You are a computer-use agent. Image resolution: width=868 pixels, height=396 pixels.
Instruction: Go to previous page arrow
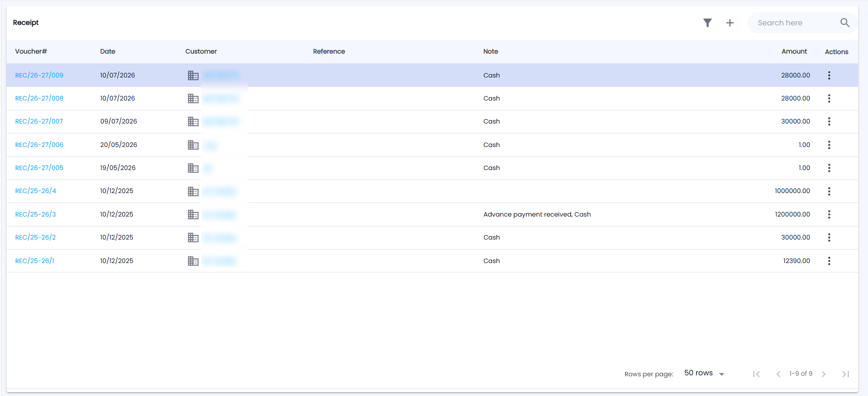pos(778,374)
